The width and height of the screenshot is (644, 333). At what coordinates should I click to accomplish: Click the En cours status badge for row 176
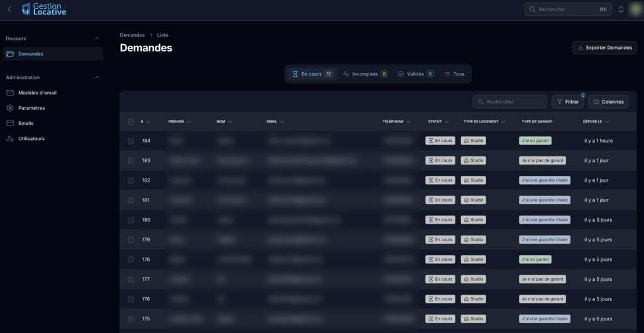440,299
